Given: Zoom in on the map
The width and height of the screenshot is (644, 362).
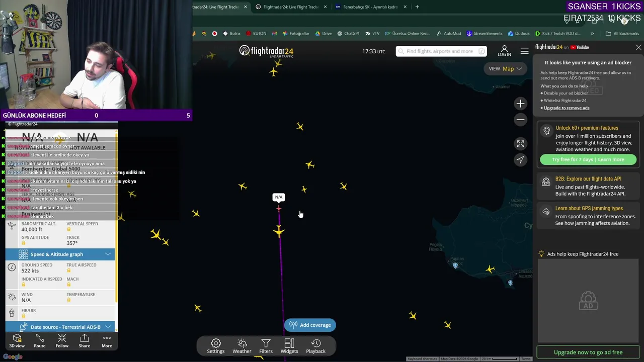Looking at the screenshot, I should coord(520,104).
